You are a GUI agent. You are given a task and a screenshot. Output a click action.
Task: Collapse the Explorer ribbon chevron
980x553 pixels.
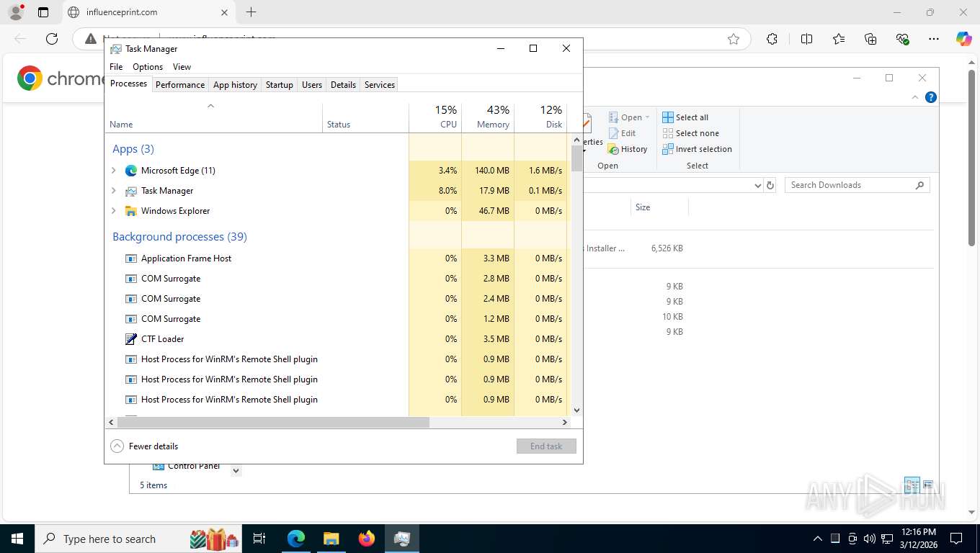click(x=915, y=97)
